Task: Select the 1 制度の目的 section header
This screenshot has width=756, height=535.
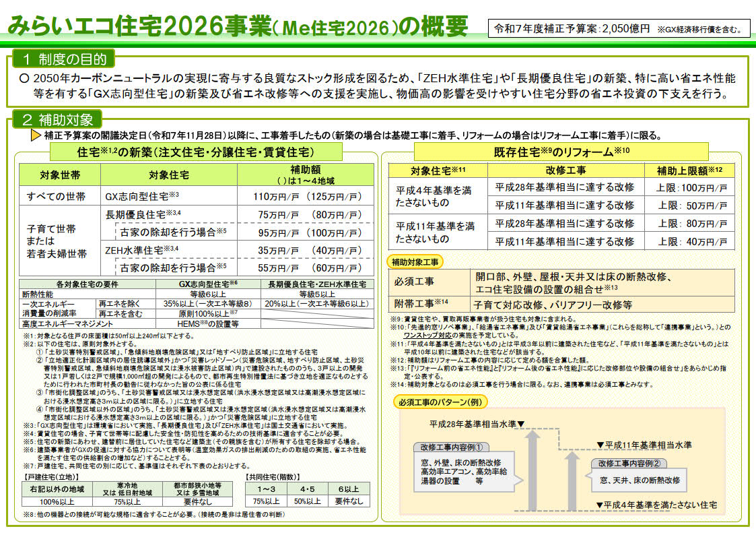Action: (x=63, y=59)
